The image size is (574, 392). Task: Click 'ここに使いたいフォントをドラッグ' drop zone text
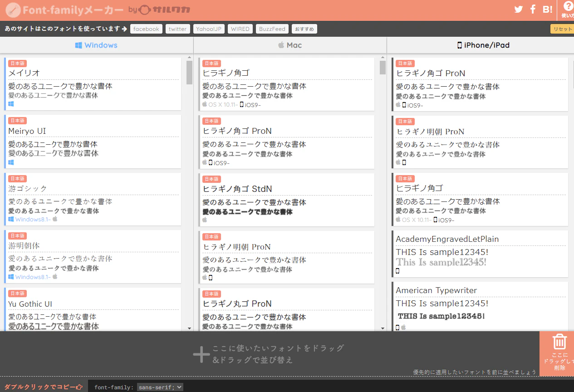click(x=278, y=348)
